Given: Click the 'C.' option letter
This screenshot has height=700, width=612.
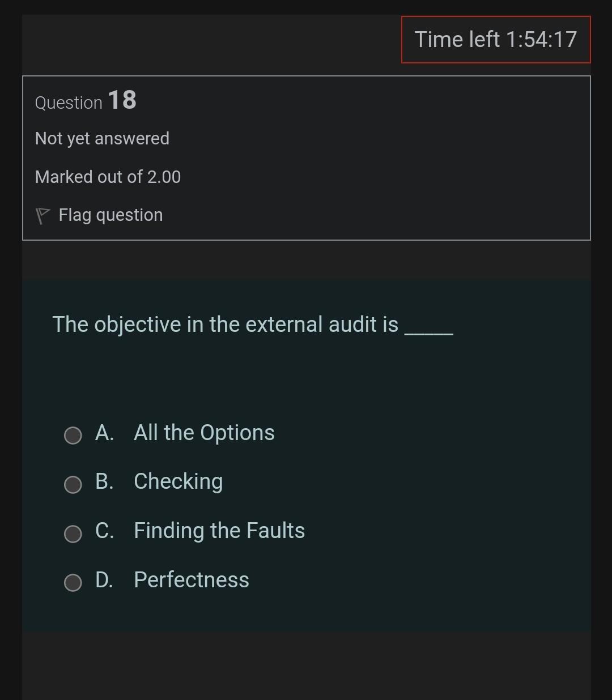Looking at the screenshot, I should (105, 531).
